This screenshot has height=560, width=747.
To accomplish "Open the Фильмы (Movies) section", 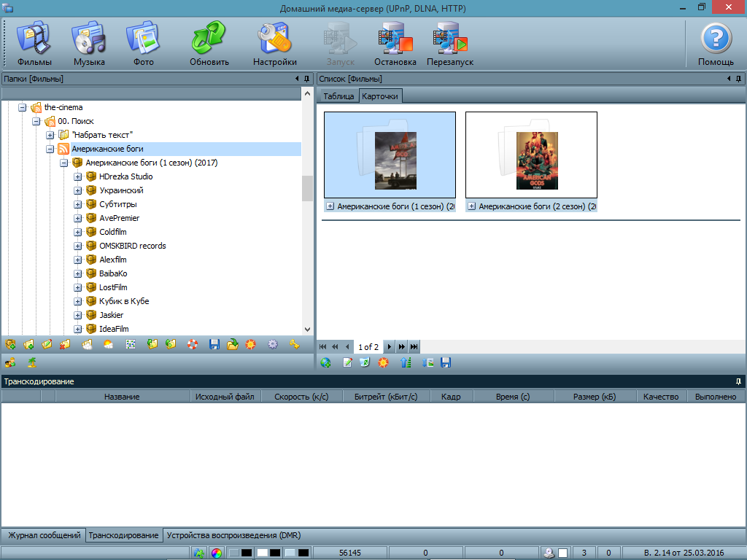I will [34, 42].
